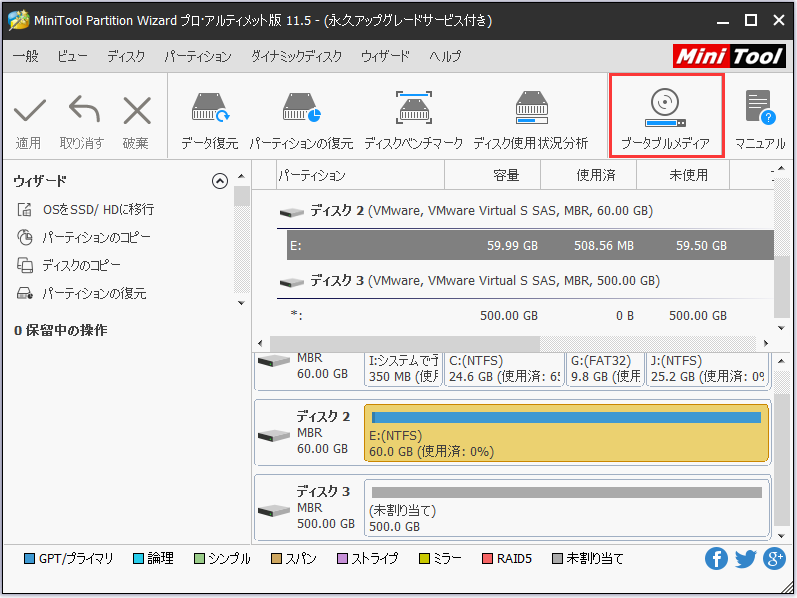
Task: Click GPT/プライマリ legend color swatch
Action: click(29, 559)
